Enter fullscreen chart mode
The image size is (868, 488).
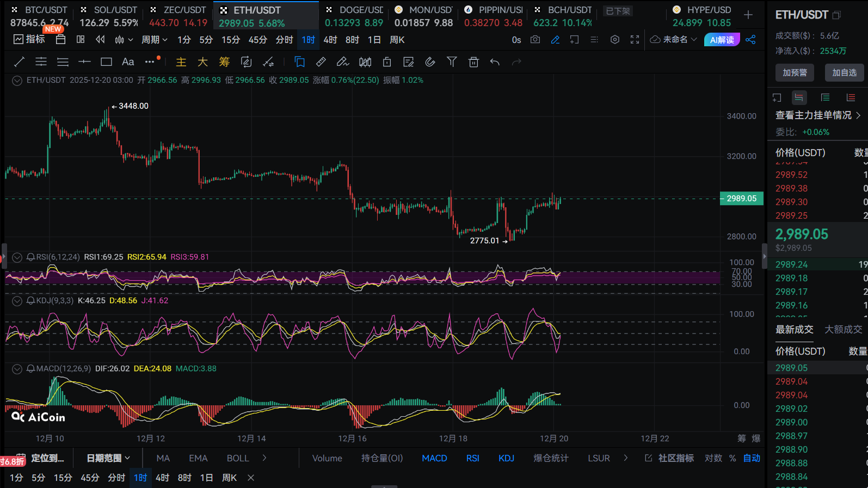point(635,40)
